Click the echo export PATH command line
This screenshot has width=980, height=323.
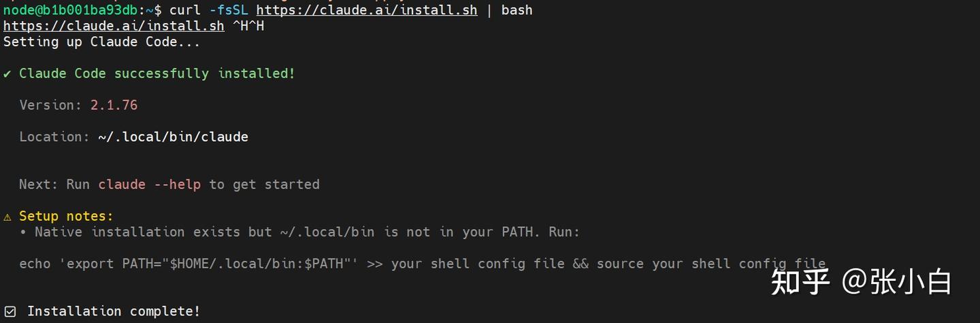point(422,264)
